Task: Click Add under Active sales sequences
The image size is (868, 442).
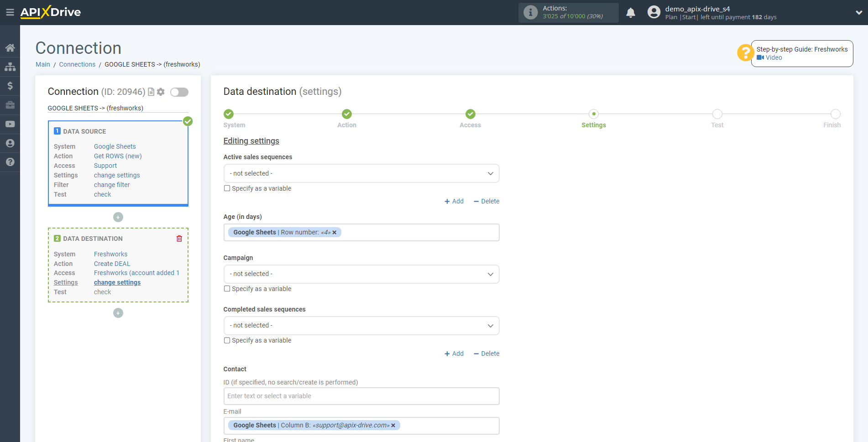Action: point(454,201)
